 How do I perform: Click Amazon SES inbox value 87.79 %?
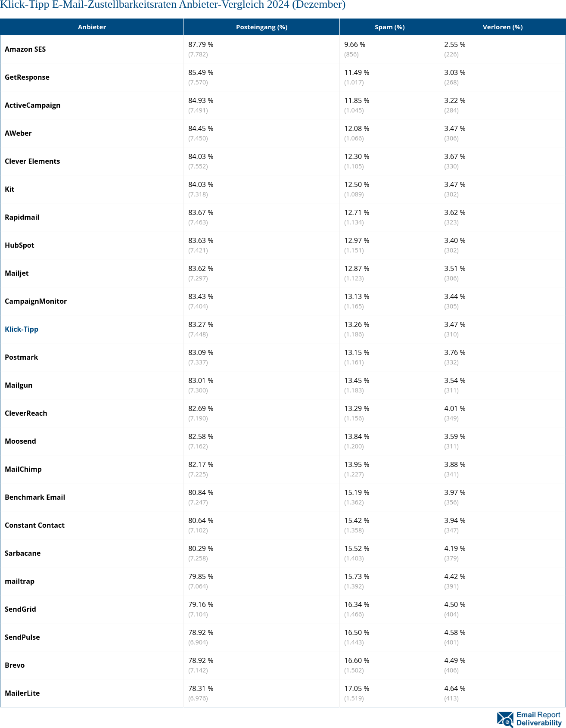point(201,44)
